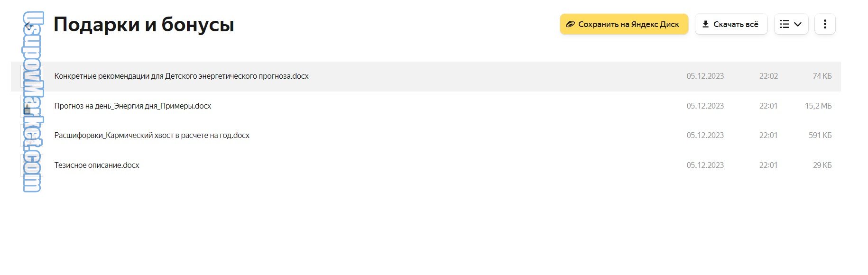
Task: Download all files with 'Скачать всё'
Action: (731, 24)
